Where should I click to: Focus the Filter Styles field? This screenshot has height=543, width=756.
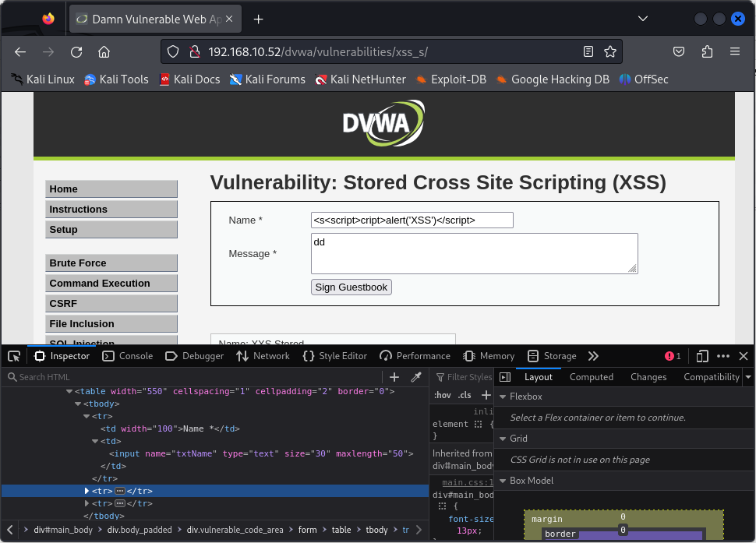[464, 377]
